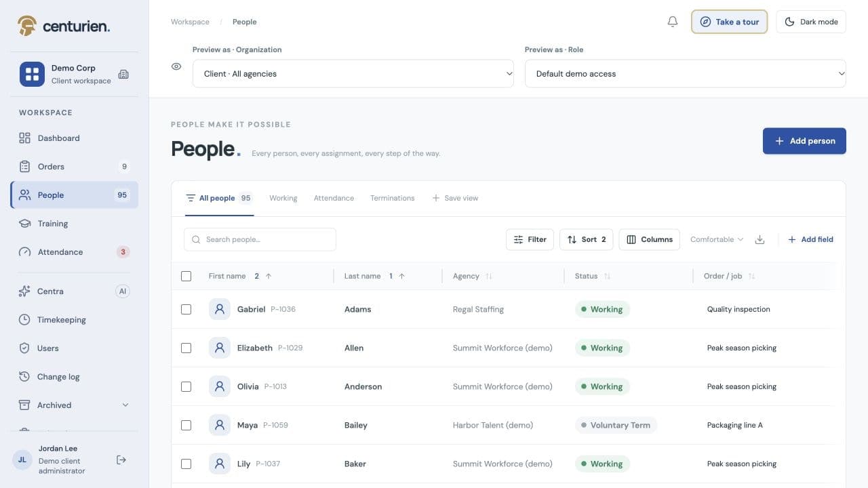The width and height of the screenshot is (868, 488).
Task: Switch to the Working tab
Action: coord(283,198)
